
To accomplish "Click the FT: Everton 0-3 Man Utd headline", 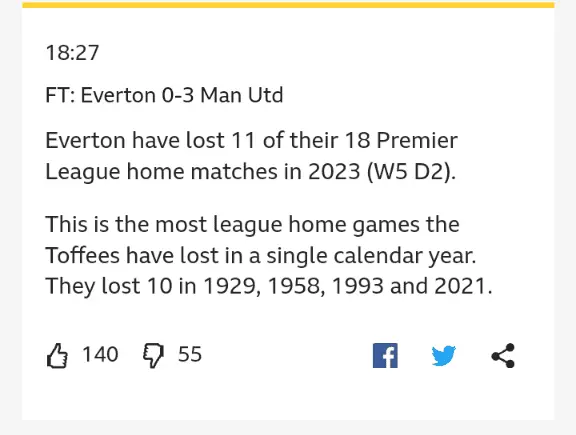I will click(x=164, y=95).
